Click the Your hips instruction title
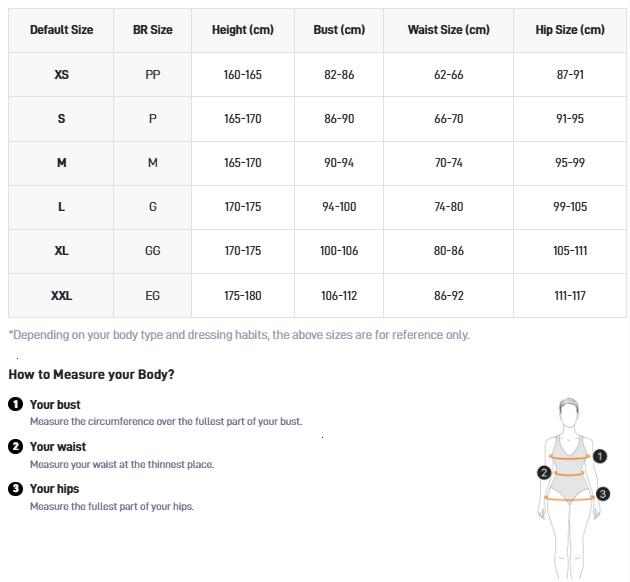 click(54, 488)
